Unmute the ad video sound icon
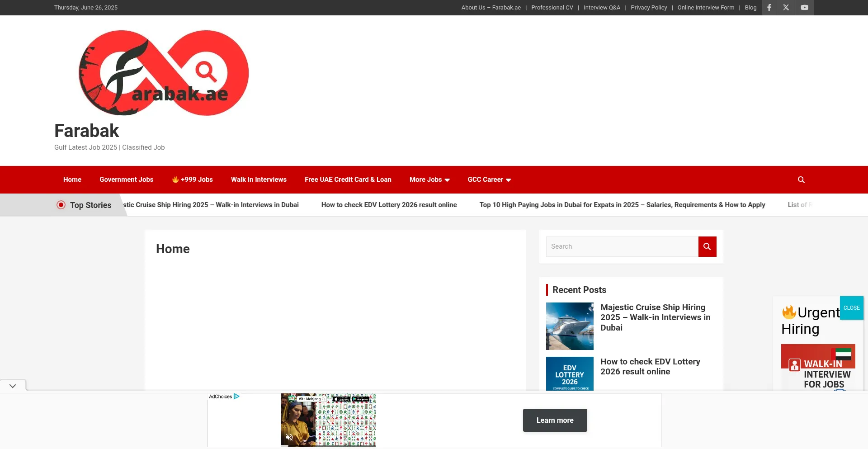Viewport: 868px width, 449px height. coord(289,437)
